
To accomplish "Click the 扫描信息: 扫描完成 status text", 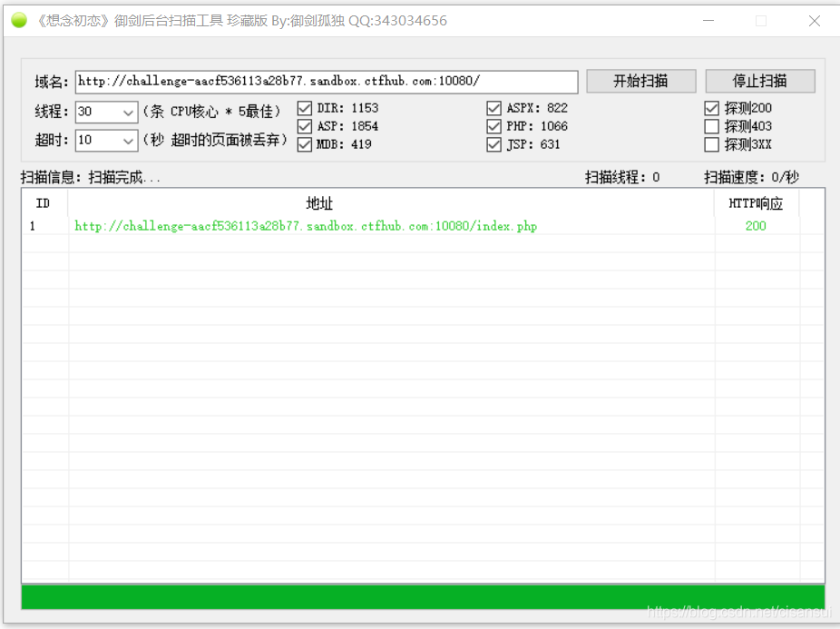I will (x=91, y=177).
